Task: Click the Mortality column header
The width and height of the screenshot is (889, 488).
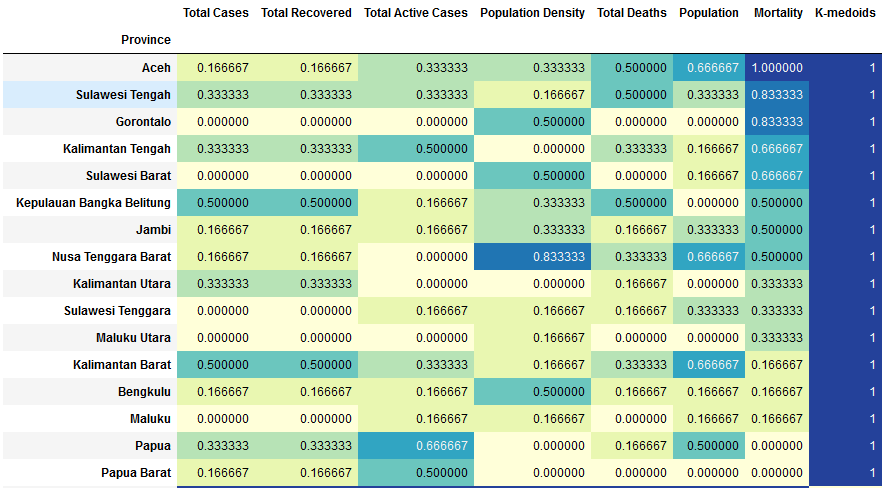Action: click(778, 13)
